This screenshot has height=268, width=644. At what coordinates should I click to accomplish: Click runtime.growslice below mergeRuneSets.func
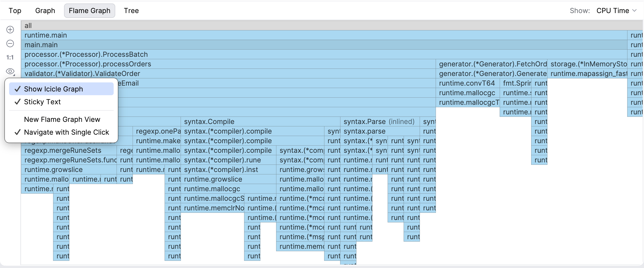69,170
